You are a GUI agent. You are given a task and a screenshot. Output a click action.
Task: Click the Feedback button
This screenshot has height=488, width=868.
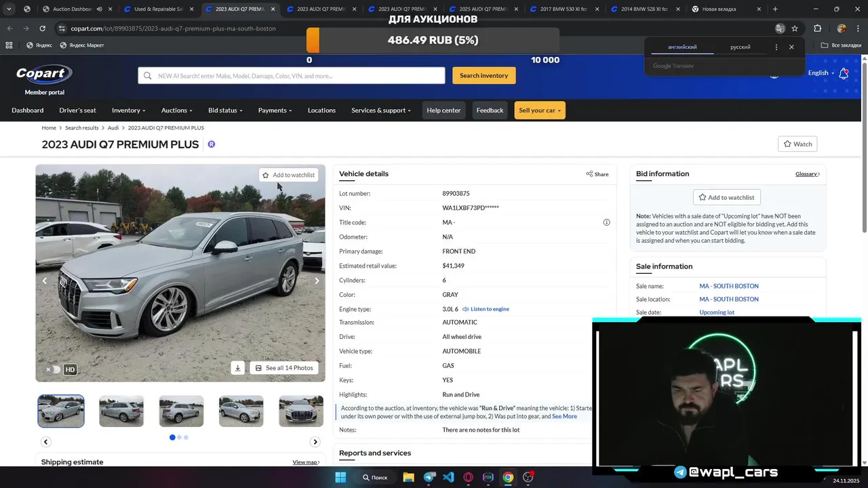(490, 110)
